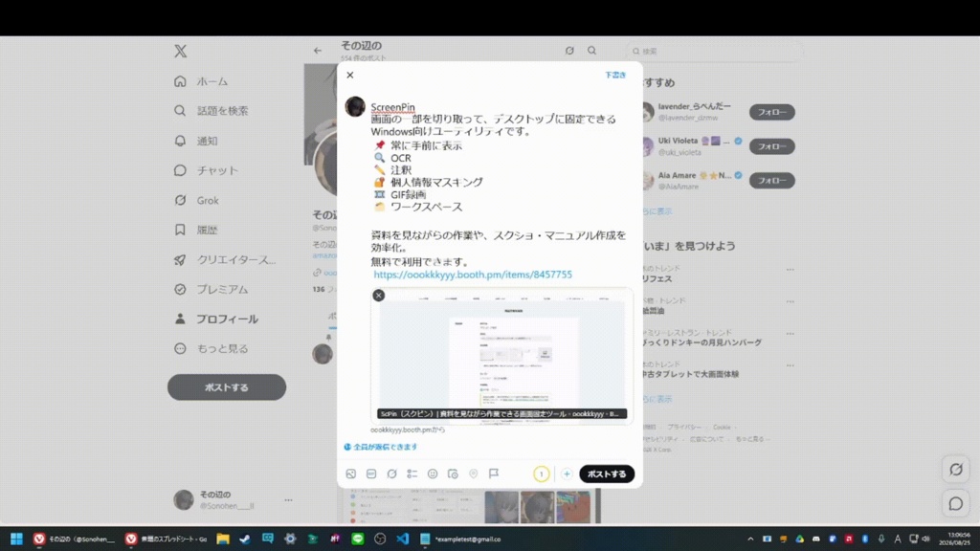Add a GIF to the post
The width and height of the screenshot is (980, 551).
(371, 474)
